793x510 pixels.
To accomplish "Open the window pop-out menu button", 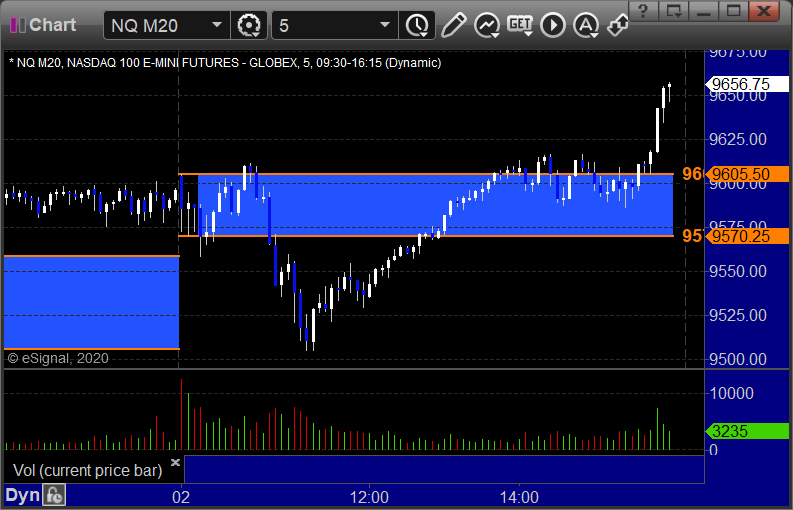I will click(x=673, y=11).
